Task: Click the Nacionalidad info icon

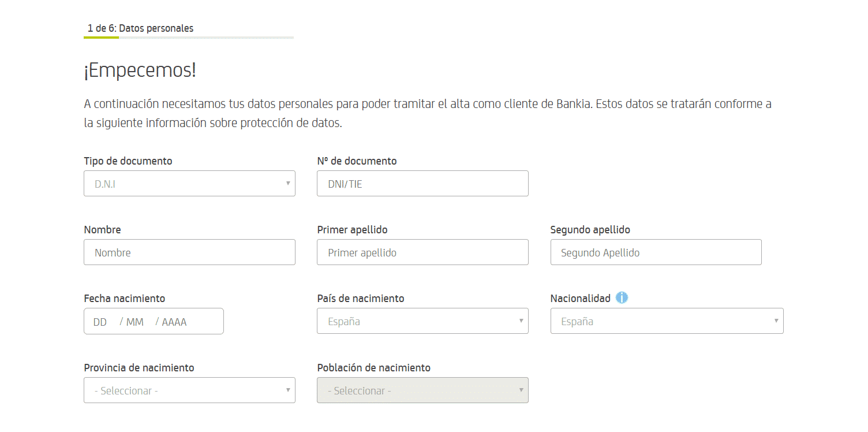Action: point(622,298)
